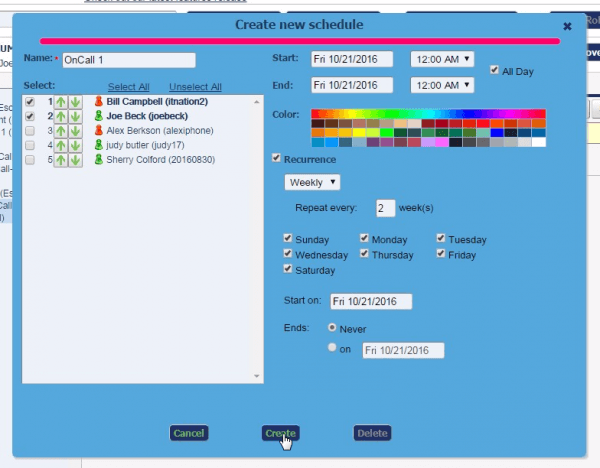Screen dimensions: 600x468
Task: Click down arrow for Joe Beck
Action: [x=75, y=116]
